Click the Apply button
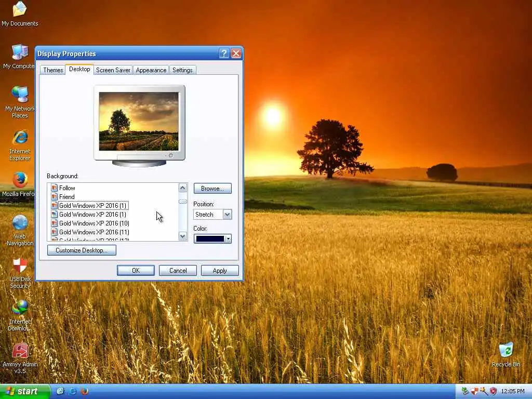 pos(220,270)
